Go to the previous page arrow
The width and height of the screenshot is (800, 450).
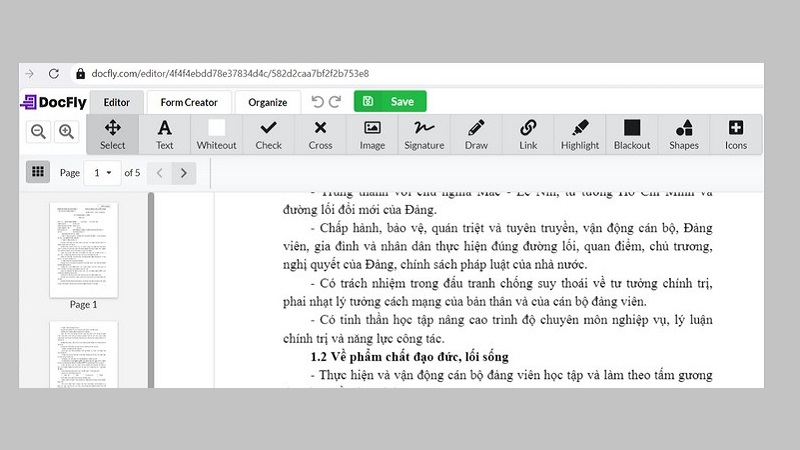point(159,173)
